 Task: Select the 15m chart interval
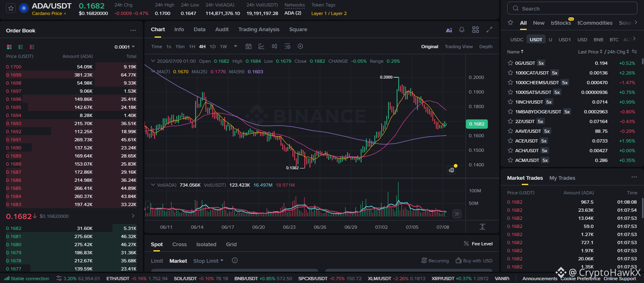[180, 47]
